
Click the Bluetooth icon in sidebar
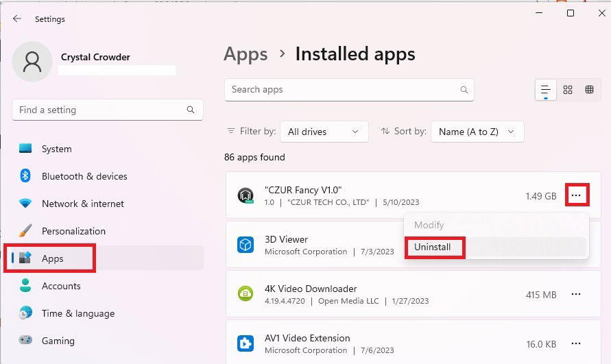pos(25,175)
